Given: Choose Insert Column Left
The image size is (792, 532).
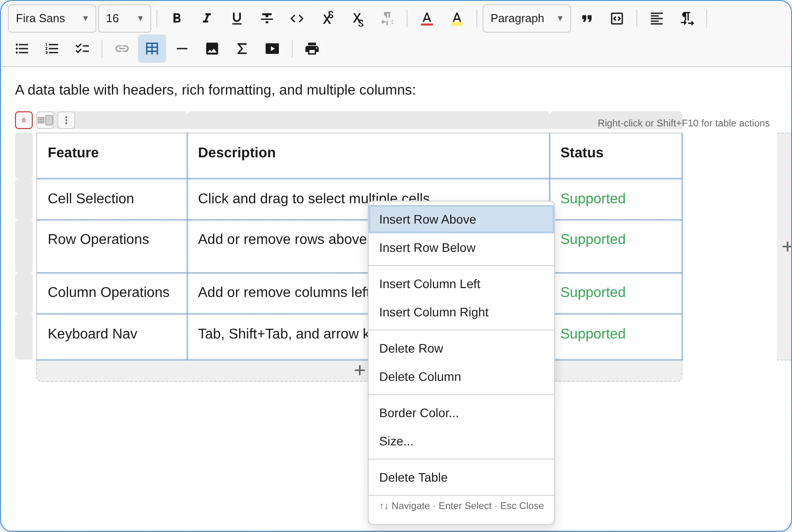Looking at the screenshot, I should (461, 284).
